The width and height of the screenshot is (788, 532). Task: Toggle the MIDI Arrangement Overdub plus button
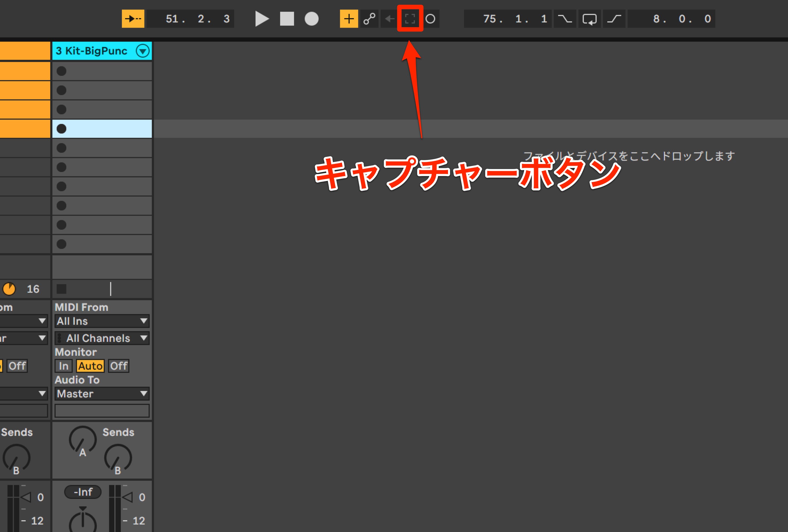pos(349,19)
